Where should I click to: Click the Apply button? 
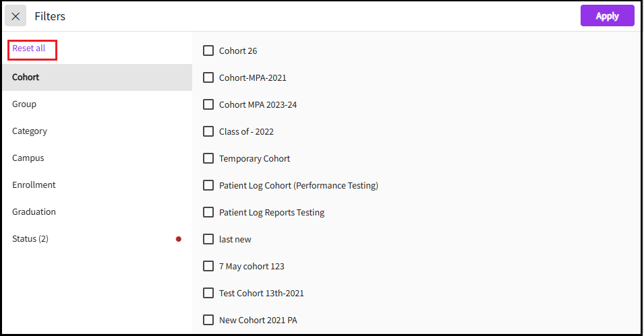(607, 16)
